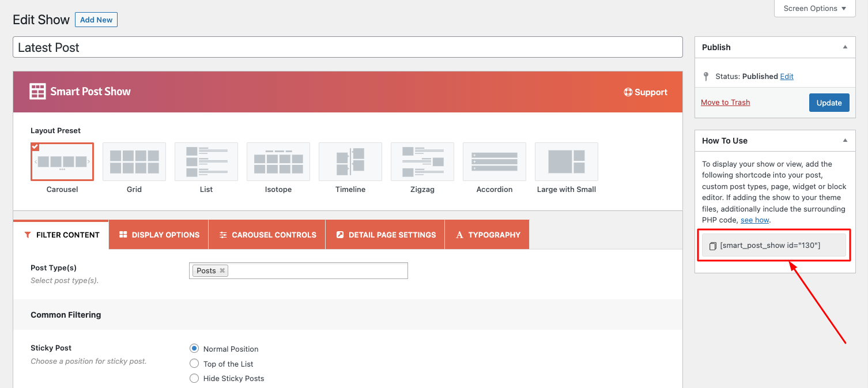This screenshot has height=388, width=868.
Task: Open the Screen Options dropdown
Action: 814,9
